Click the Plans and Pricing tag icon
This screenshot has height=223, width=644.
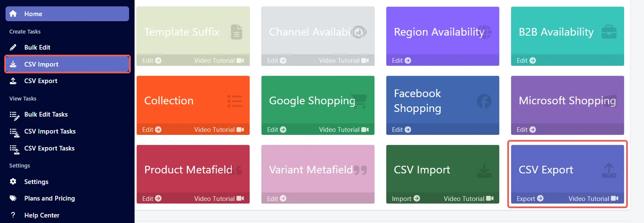click(x=13, y=198)
